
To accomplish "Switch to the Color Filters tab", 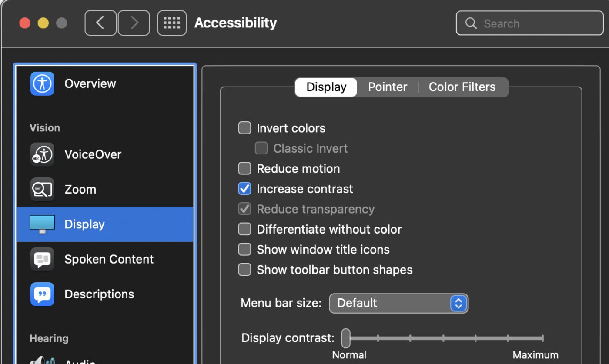I will point(462,87).
